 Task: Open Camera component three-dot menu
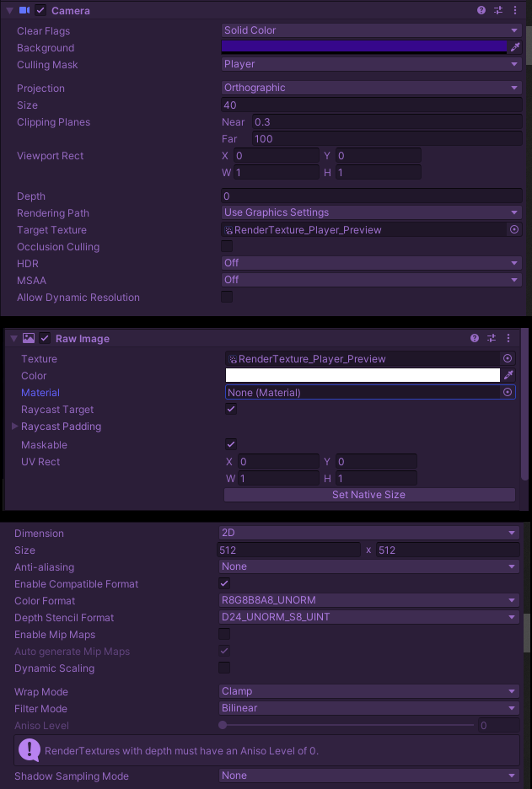(x=515, y=10)
